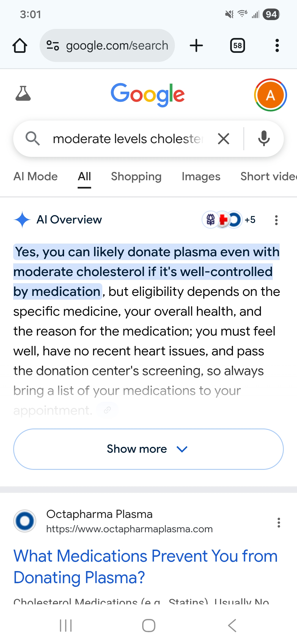Edit the search box query text
Viewport: 297px width, 644px height.
click(128, 139)
